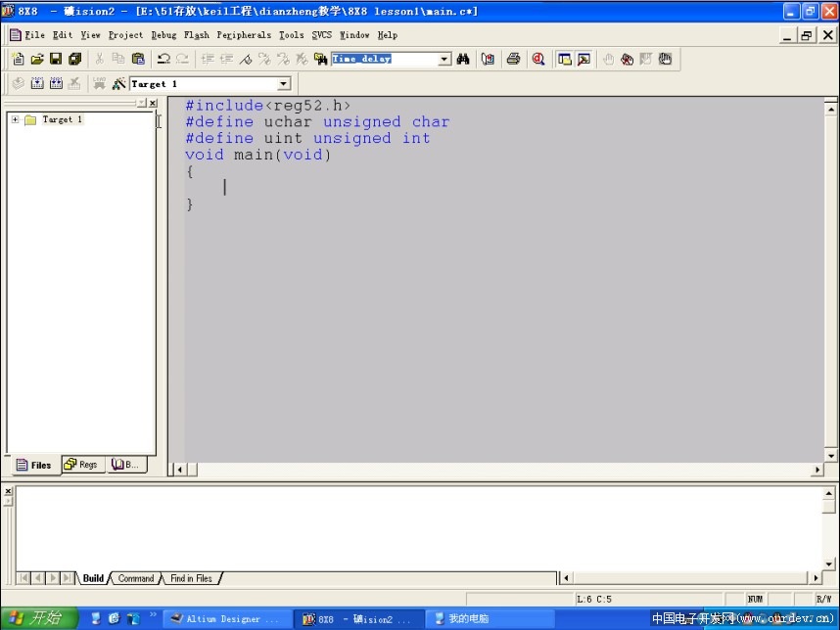The width and height of the screenshot is (840, 630).
Task: Click the kill all breakpoints icon
Action: [x=628, y=59]
